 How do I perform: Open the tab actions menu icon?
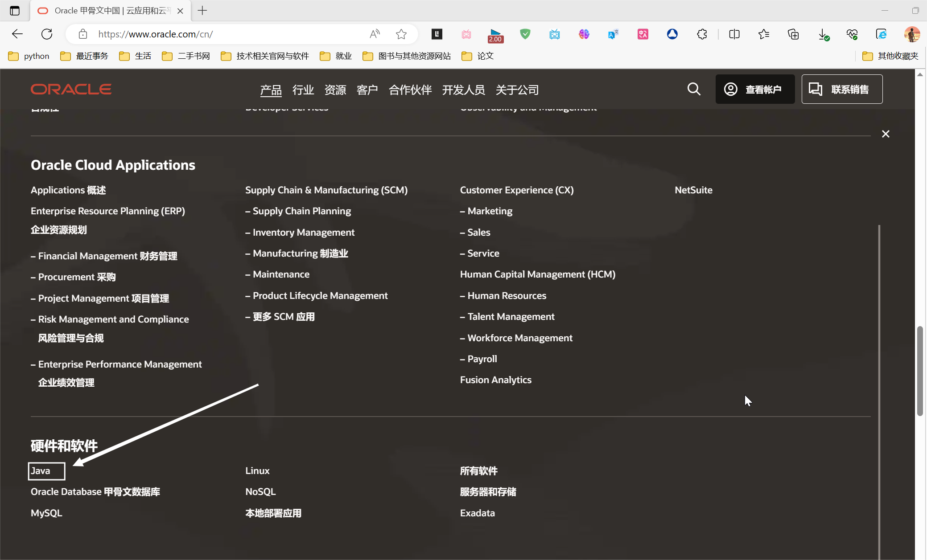click(15, 11)
